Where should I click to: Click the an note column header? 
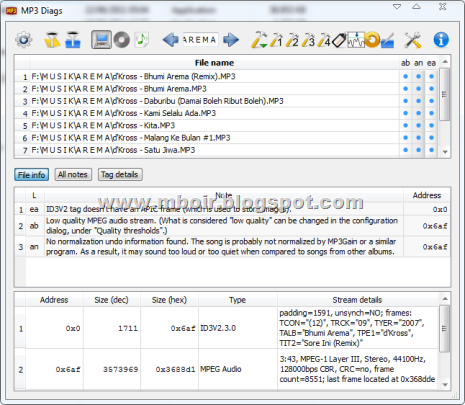(418, 63)
